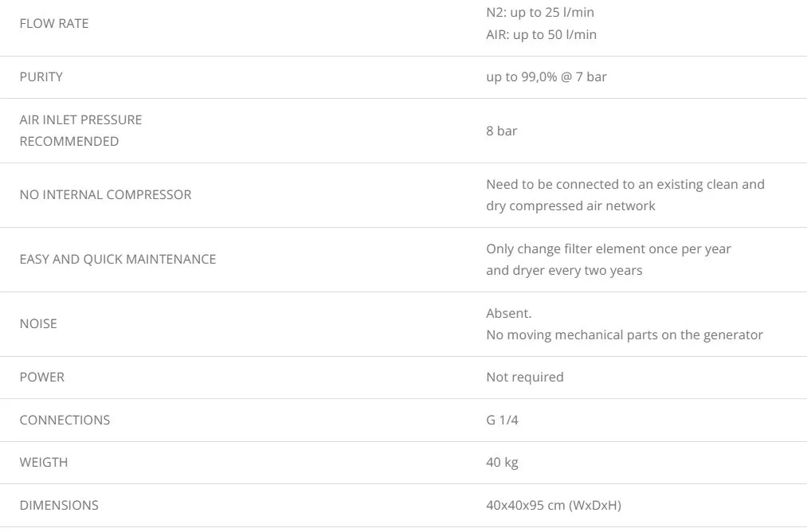Click the 40 kg weight value

click(x=502, y=463)
